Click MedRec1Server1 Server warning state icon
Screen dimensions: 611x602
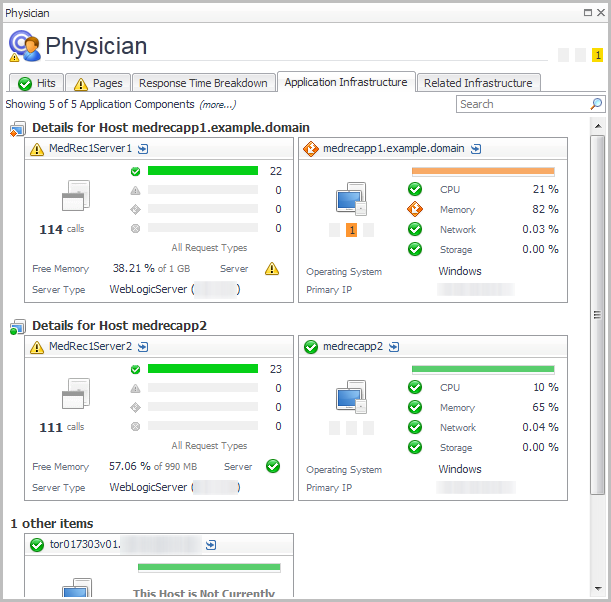pos(272,268)
